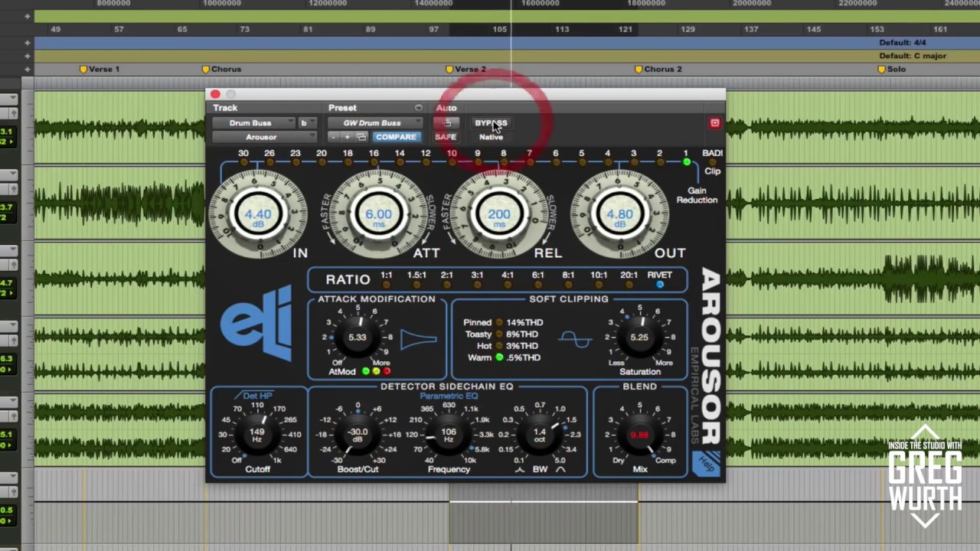The width and height of the screenshot is (980, 551).
Task: Click the AtMod knob
Action: coord(357,337)
